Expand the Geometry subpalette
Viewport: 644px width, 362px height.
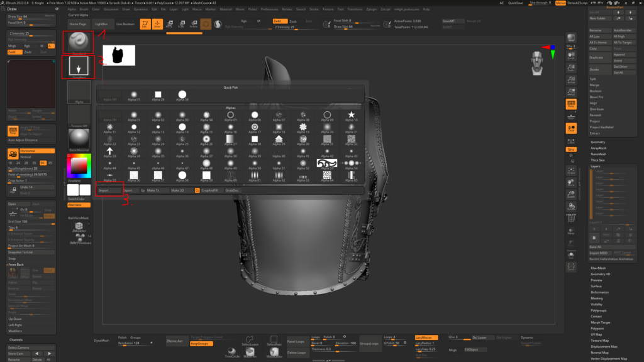[x=598, y=142]
